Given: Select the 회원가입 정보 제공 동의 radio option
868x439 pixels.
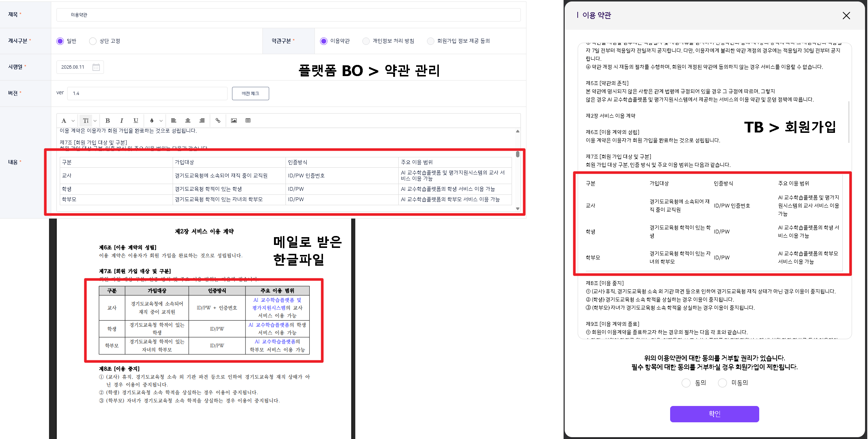Looking at the screenshot, I should pos(431,41).
